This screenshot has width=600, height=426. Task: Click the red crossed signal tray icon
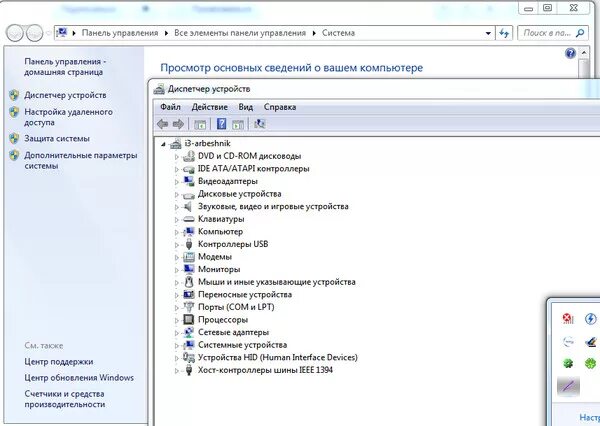tap(568, 318)
